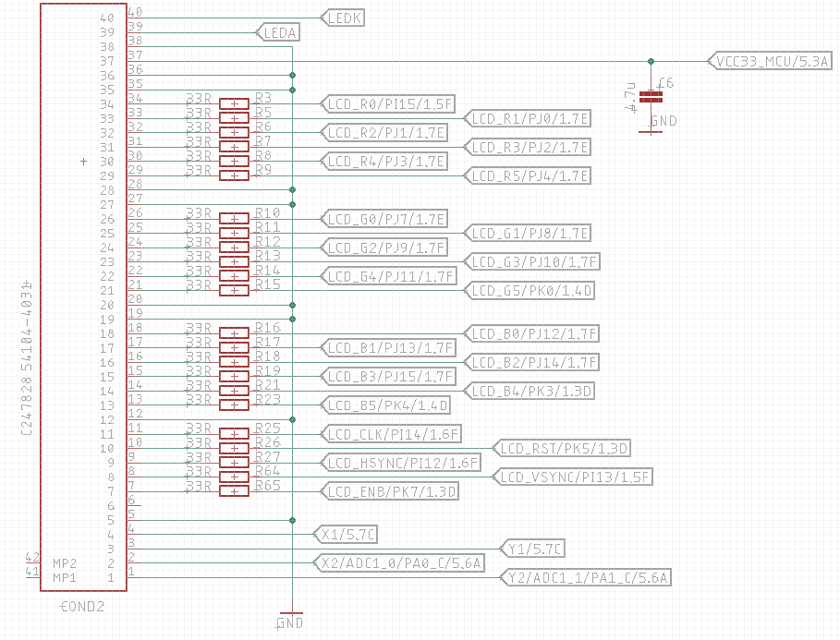The image size is (840, 640).
Task: Select resistor R17 symbol
Action: pos(234,348)
